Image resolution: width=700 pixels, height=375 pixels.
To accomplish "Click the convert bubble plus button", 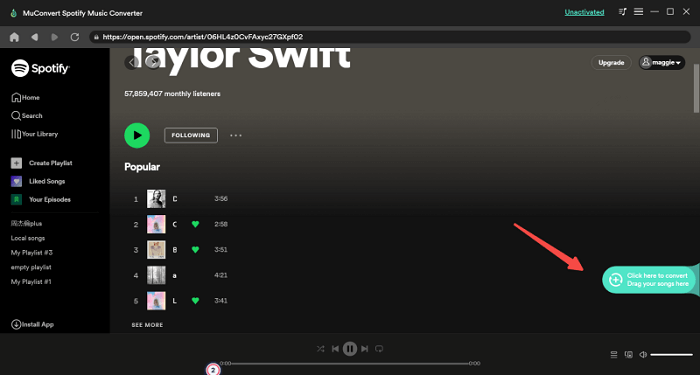I will (x=616, y=279).
